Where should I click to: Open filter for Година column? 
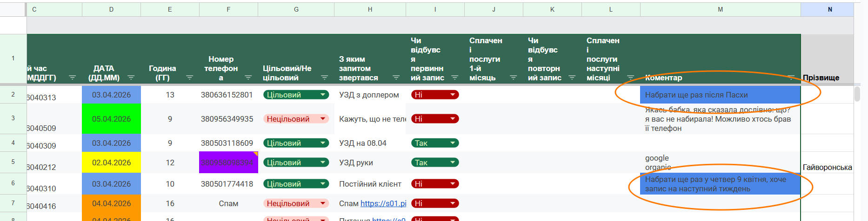pyautogui.click(x=189, y=78)
